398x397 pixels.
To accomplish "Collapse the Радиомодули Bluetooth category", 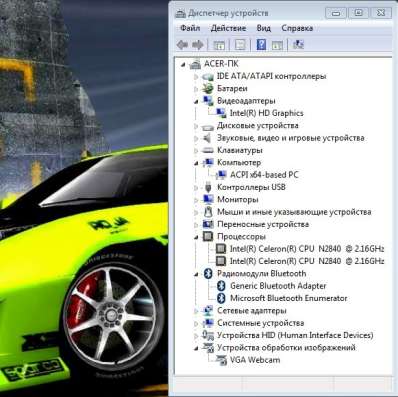I will click(x=196, y=274).
